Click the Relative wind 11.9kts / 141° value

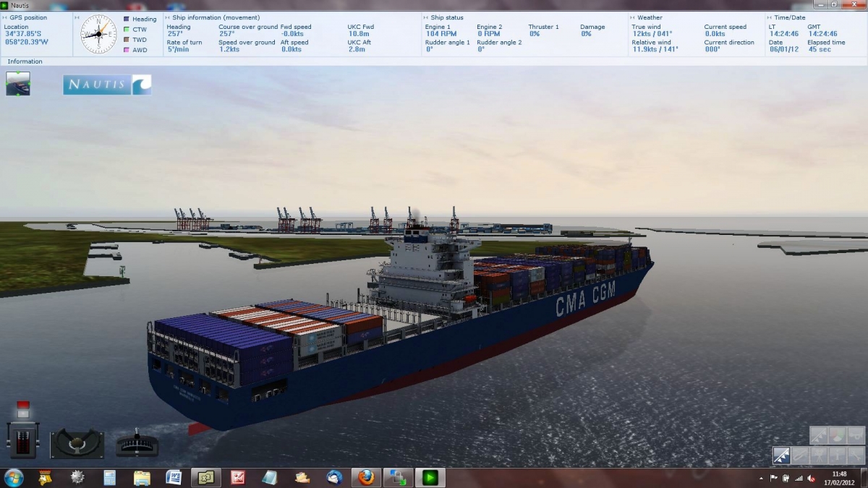[655, 50]
